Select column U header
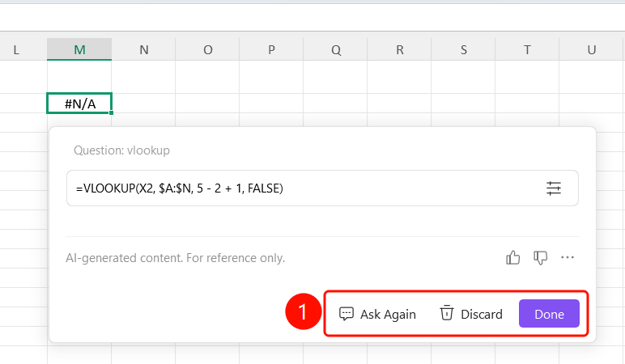The height and width of the screenshot is (364, 625). [x=592, y=50]
